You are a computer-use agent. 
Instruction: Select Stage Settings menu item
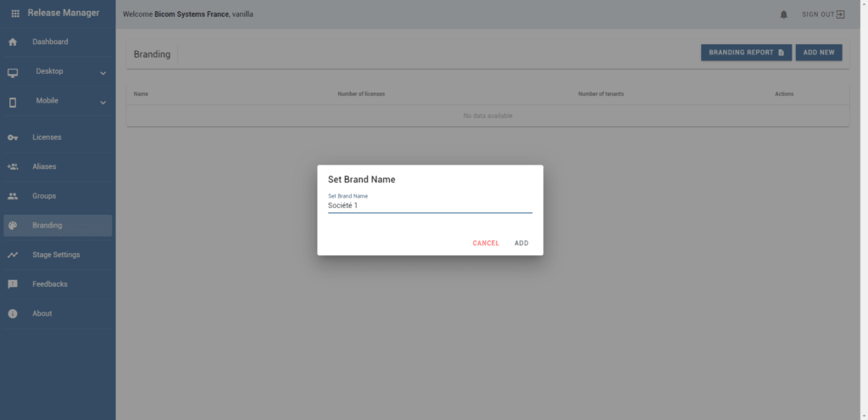(x=58, y=255)
